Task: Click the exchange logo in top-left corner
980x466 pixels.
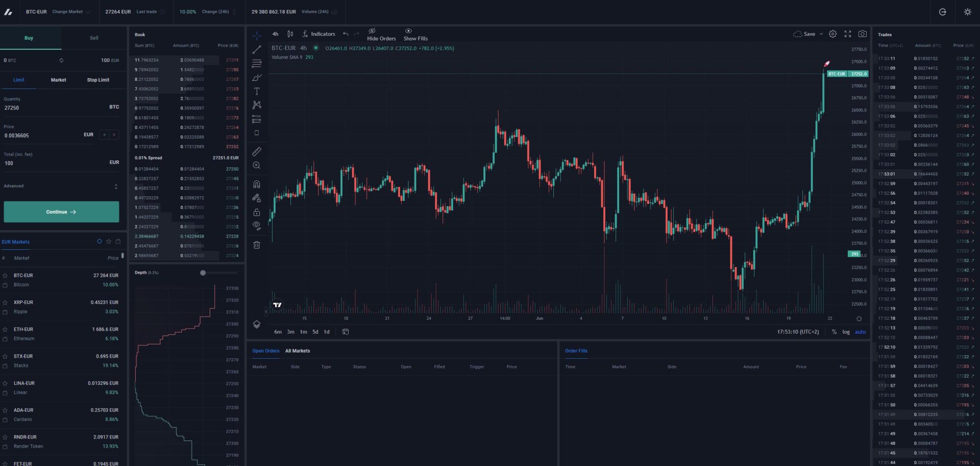Action: 8,12
